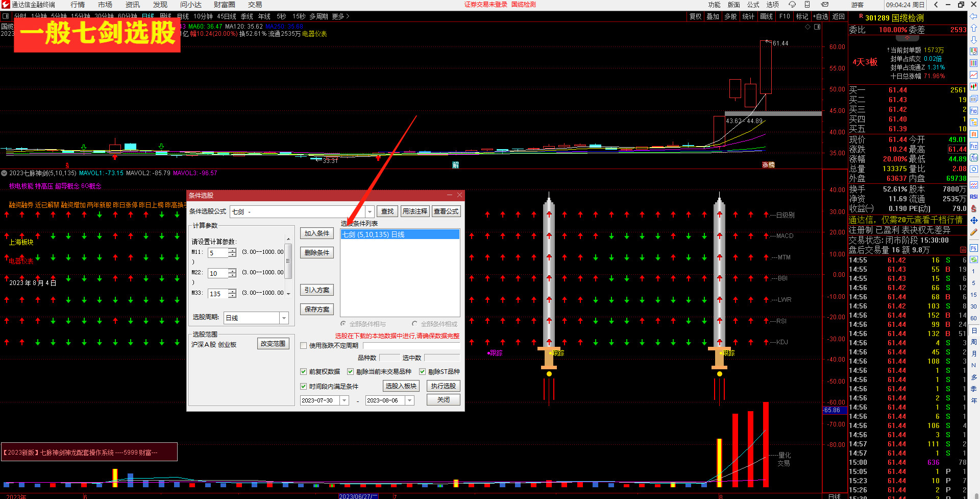
Task: Open the 行情 menu in top bar
Action: (78, 5)
